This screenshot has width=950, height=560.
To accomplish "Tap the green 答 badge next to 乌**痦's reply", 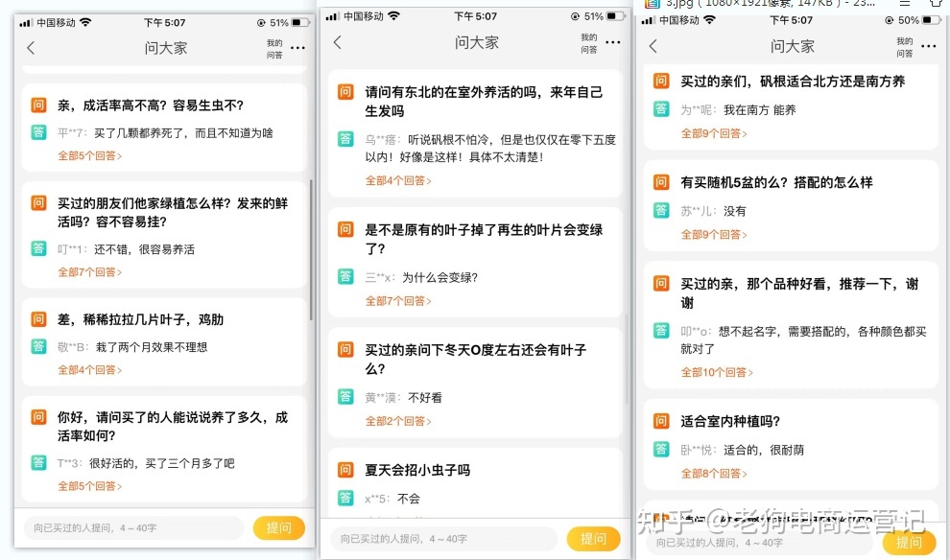I will coord(345,139).
